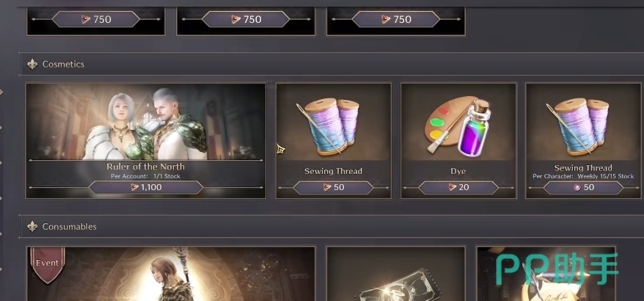This screenshot has width=644, height=301.
Task: Click the gem icon on the 1,100 price
Action: pos(134,187)
